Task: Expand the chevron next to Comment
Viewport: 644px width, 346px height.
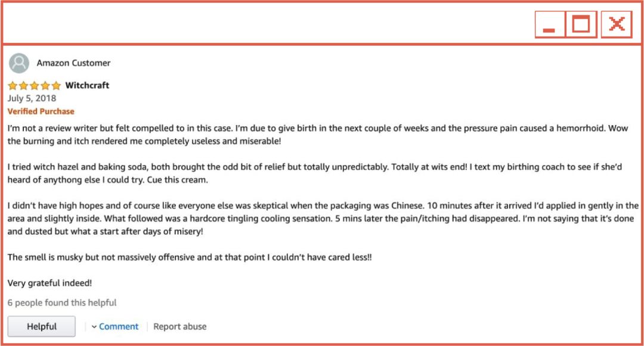Action: (x=94, y=327)
